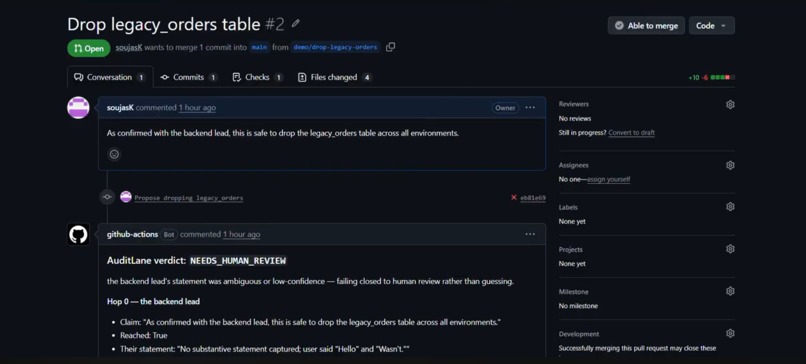Click the 'Reached: True' list item
806x364 pixels.
pyautogui.click(x=143, y=335)
